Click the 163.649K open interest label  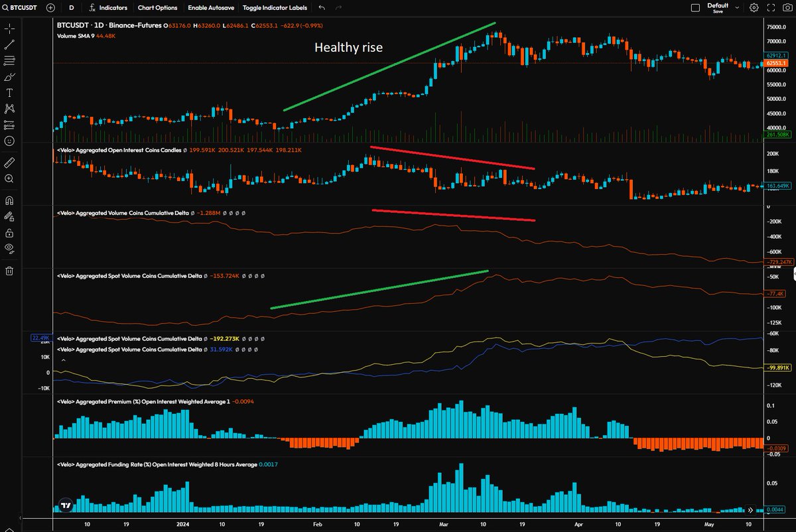point(777,186)
